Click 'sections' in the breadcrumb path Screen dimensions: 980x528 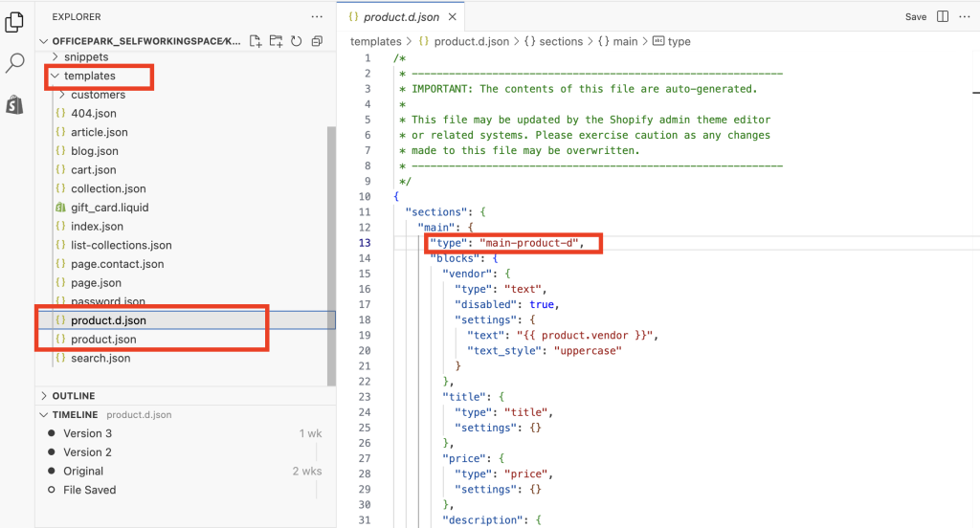point(561,41)
